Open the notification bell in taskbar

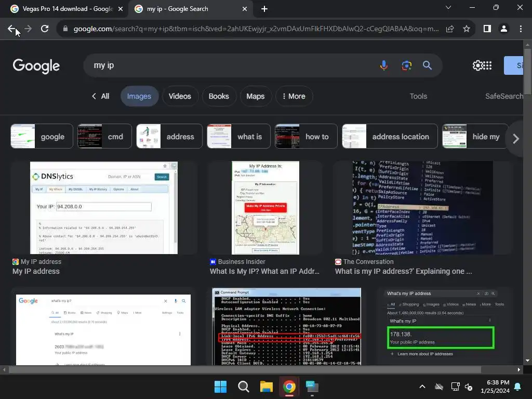(x=518, y=387)
